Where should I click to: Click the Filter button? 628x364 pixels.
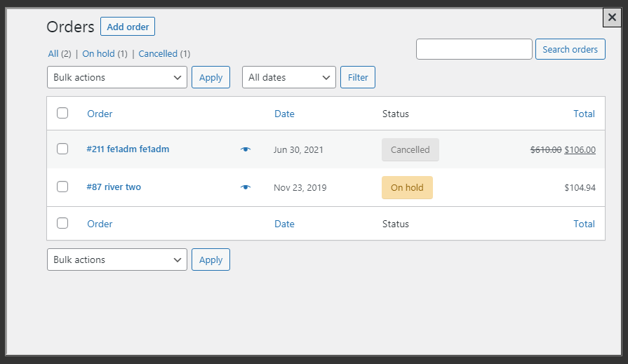(x=358, y=77)
